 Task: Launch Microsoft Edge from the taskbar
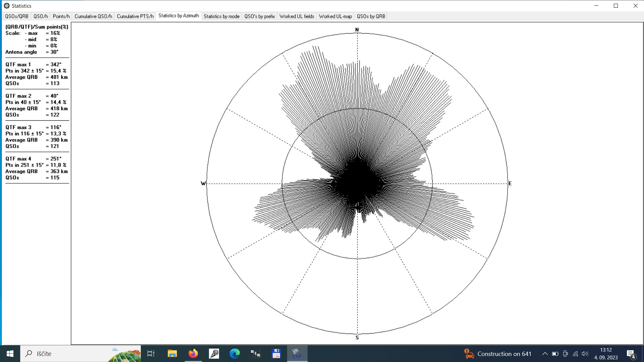(x=235, y=354)
